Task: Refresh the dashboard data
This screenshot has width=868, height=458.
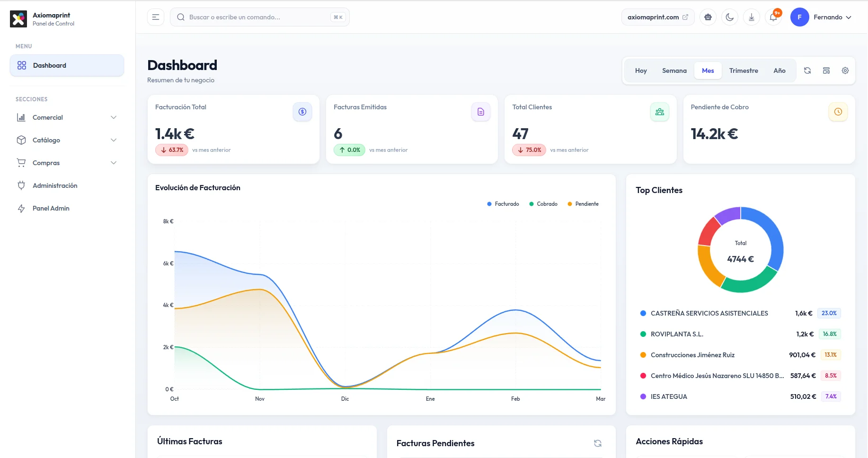Action: point(807,70)
